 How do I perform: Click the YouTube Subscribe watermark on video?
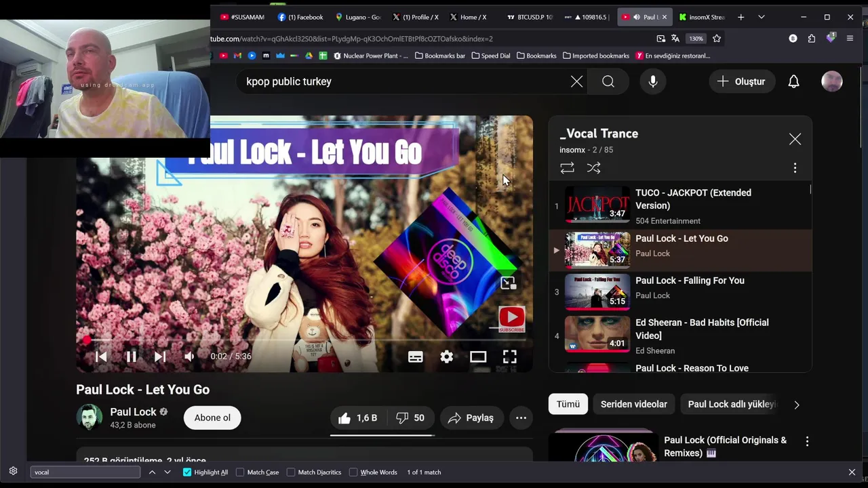511,319
